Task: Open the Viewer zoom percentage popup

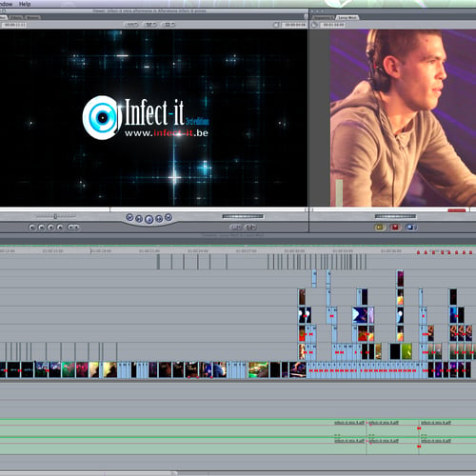Action: [x=131, y=25]
